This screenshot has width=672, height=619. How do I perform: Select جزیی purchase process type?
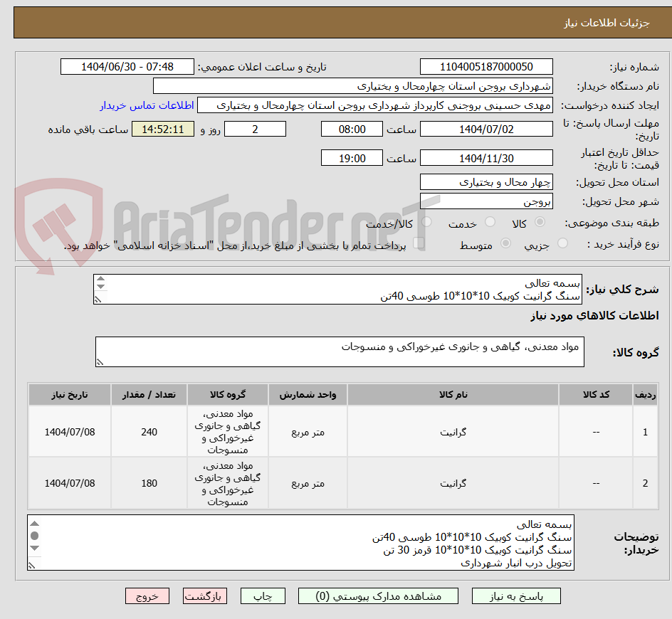[562, 243]
